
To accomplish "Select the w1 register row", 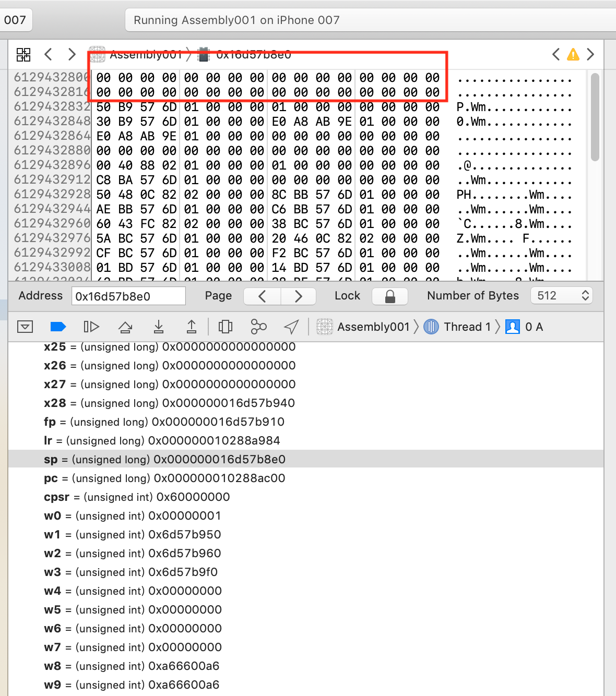I will (306, 535).
